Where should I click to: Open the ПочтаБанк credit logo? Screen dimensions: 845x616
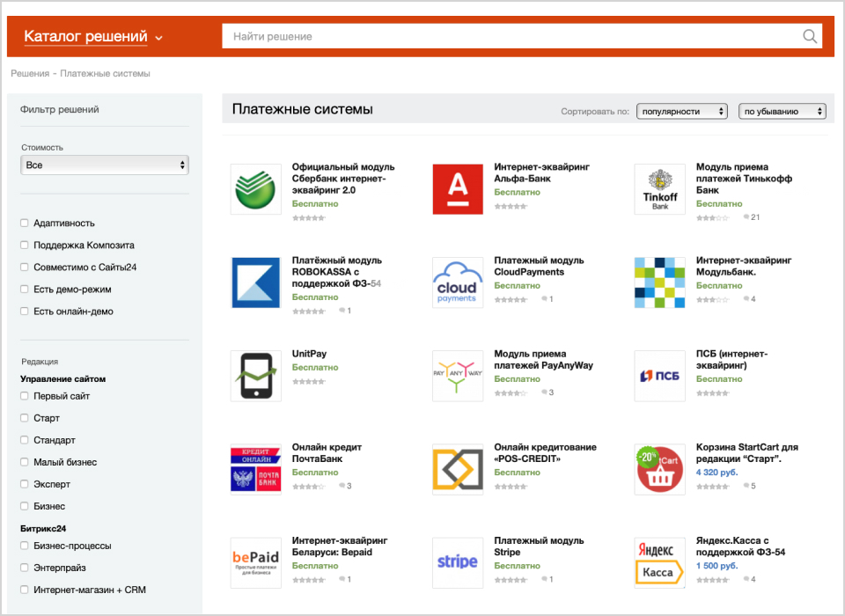[x=256, y=469]
